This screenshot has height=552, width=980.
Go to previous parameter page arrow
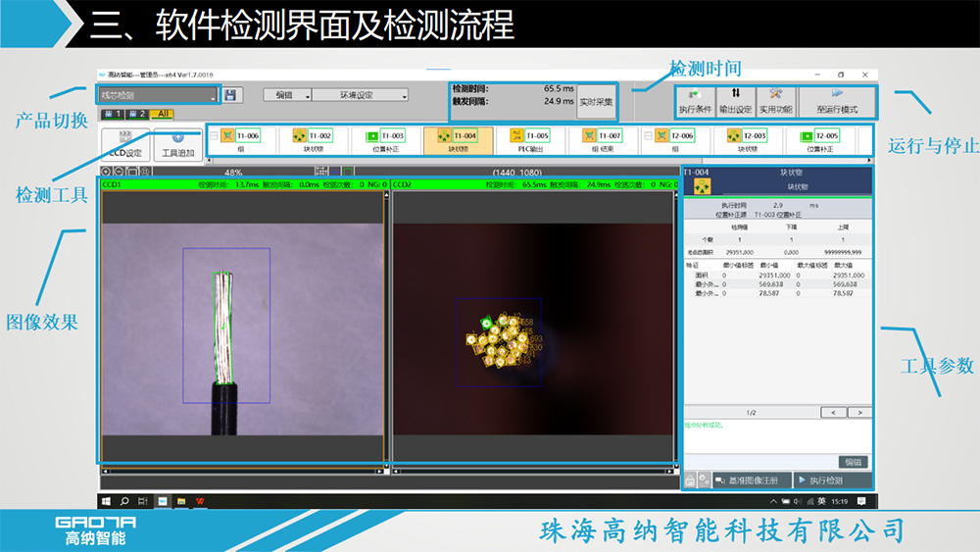(x=833, y=413)
